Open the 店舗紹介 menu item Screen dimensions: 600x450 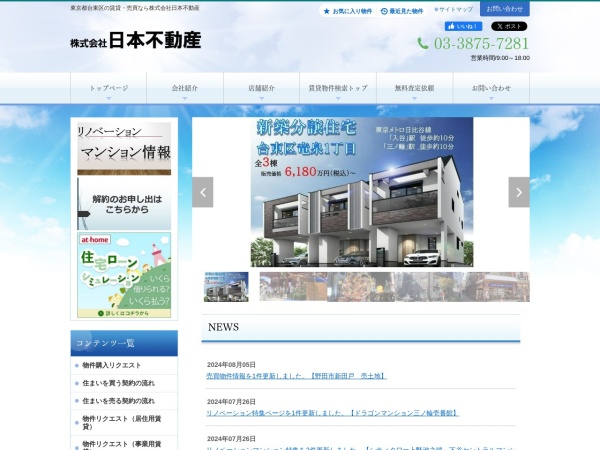click(261, 88)
